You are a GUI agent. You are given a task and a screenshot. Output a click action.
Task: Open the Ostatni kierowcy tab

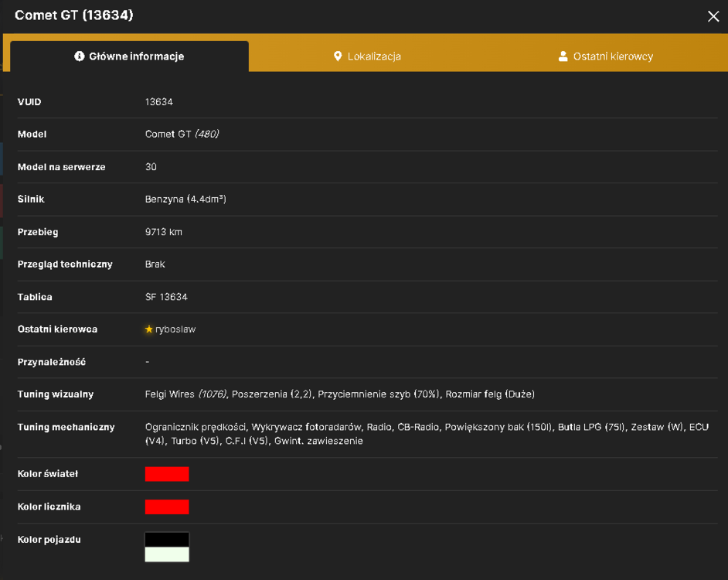coord(605,56)
